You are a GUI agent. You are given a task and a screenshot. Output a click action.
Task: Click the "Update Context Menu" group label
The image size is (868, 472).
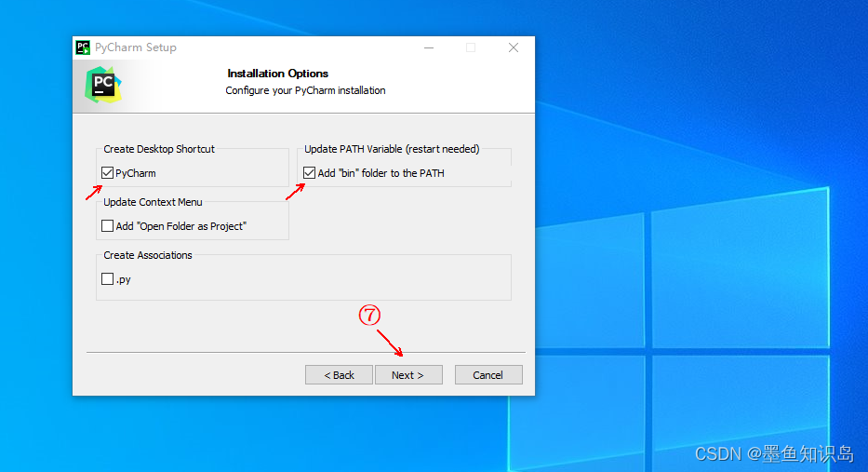[153, 202]
